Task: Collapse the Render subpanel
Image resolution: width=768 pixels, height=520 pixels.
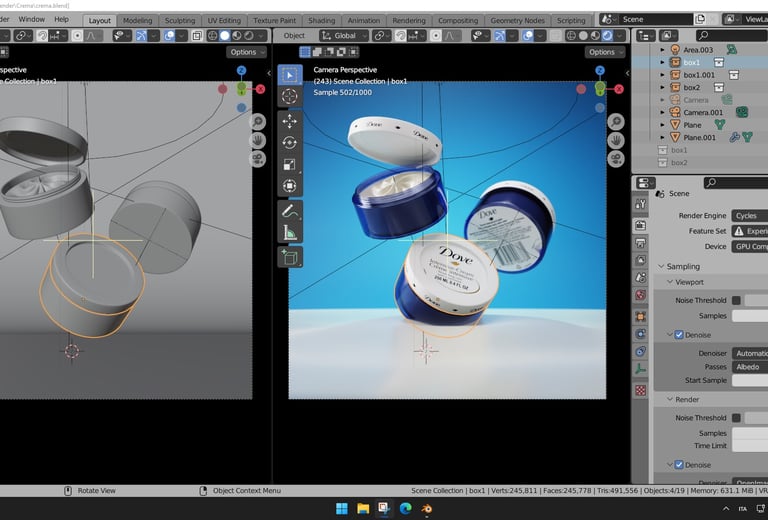Action: coord(670,400)
